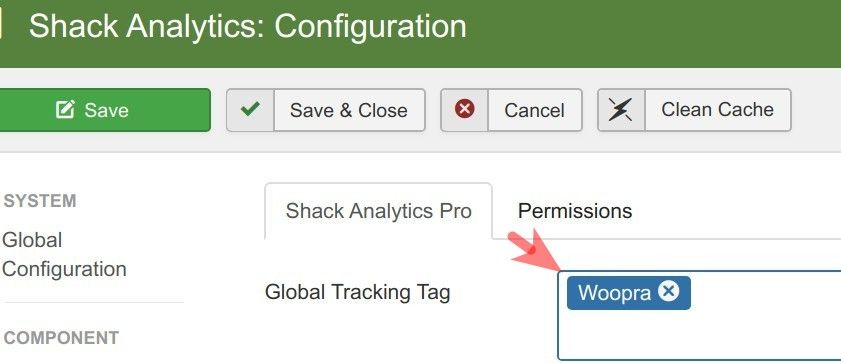
Task: Click the Global Tracking Tag field label
Action: pos(357,292)
